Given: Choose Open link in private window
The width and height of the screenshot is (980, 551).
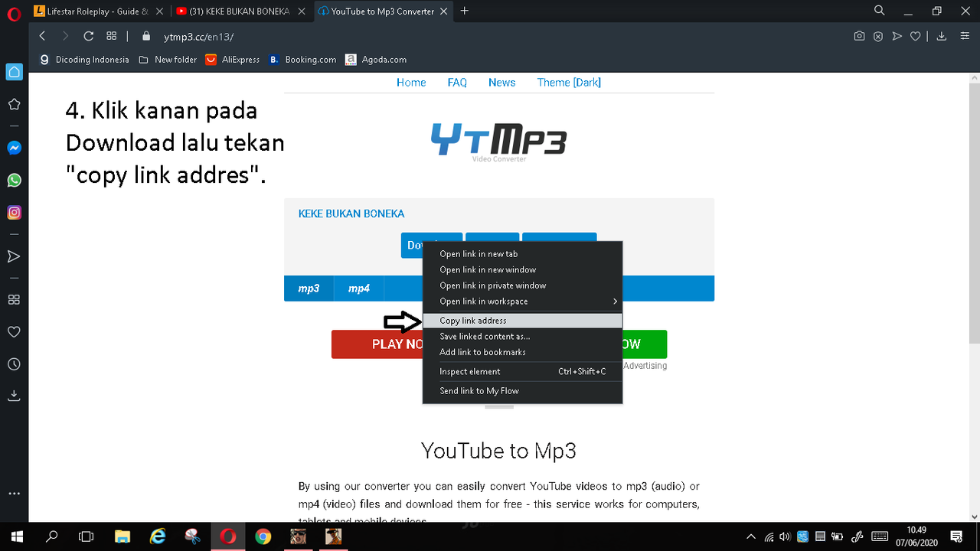Looking at the screenshot, I should (522, 285).
